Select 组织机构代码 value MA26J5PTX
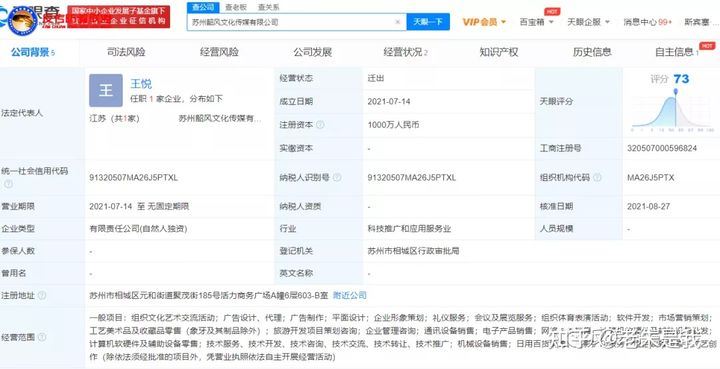Image resolution: width=720 pixels, height=369 pixels. tap(651, 178)
